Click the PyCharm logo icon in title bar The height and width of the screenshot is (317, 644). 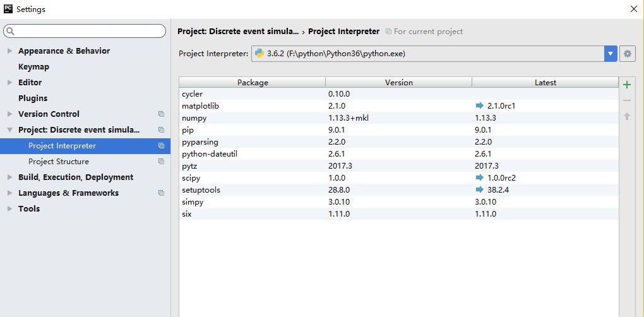coord(8,9)
